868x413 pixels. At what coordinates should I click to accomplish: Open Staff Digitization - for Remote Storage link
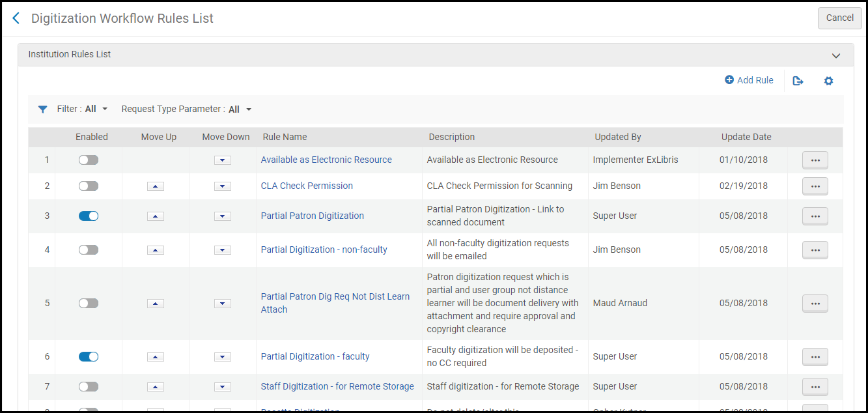click(337, 386)
